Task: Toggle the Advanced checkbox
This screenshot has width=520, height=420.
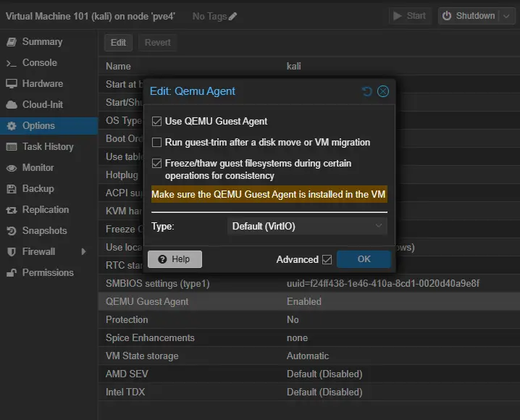Action: click(x=327, y=259)
